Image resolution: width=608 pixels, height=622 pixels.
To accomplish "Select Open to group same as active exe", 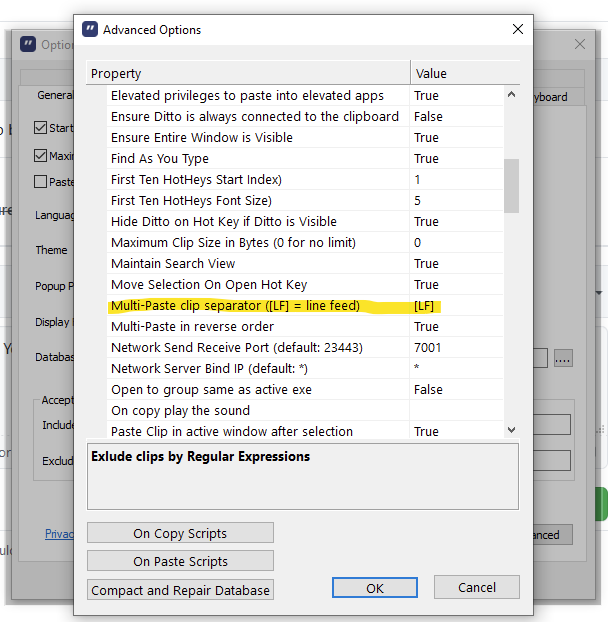I will (305, 390).
